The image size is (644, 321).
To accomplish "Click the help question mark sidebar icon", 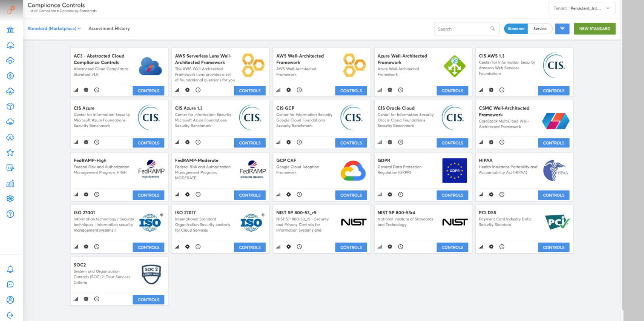I will [10, 214].
